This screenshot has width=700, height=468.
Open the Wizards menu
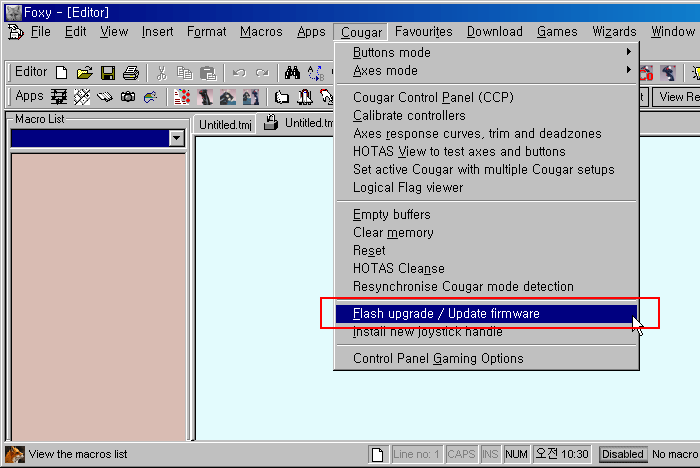tap(614, 32)
